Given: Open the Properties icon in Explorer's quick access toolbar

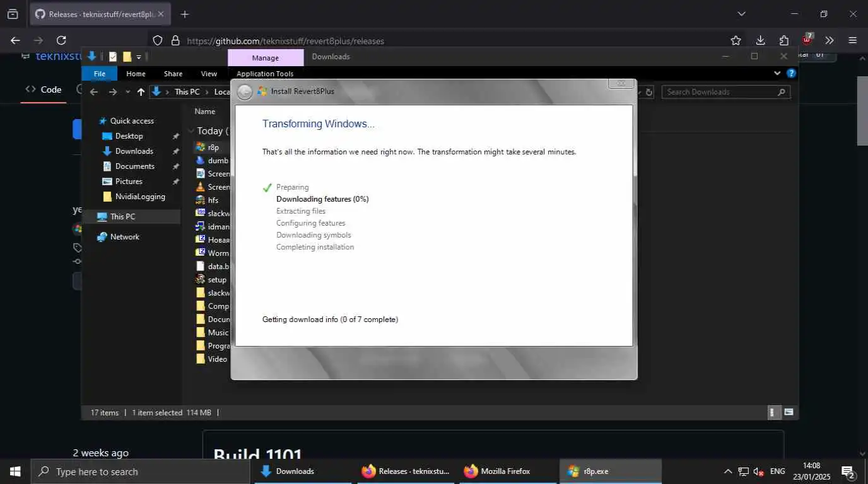Looking at the screenshot, I should coord(113,57).
